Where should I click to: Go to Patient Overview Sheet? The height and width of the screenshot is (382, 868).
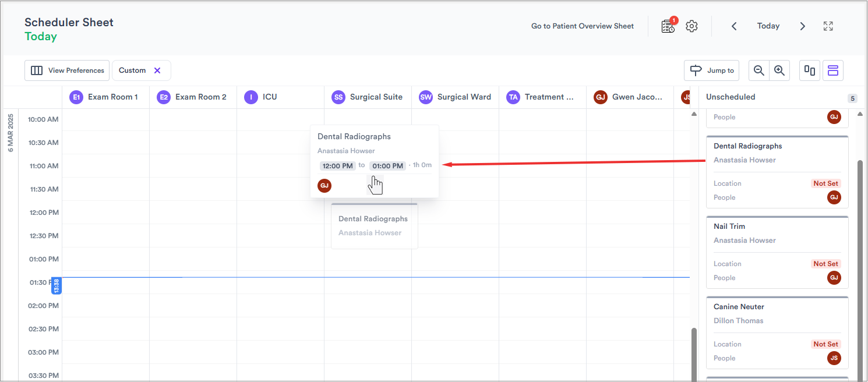pyautogui.click(x=583, y=26)
